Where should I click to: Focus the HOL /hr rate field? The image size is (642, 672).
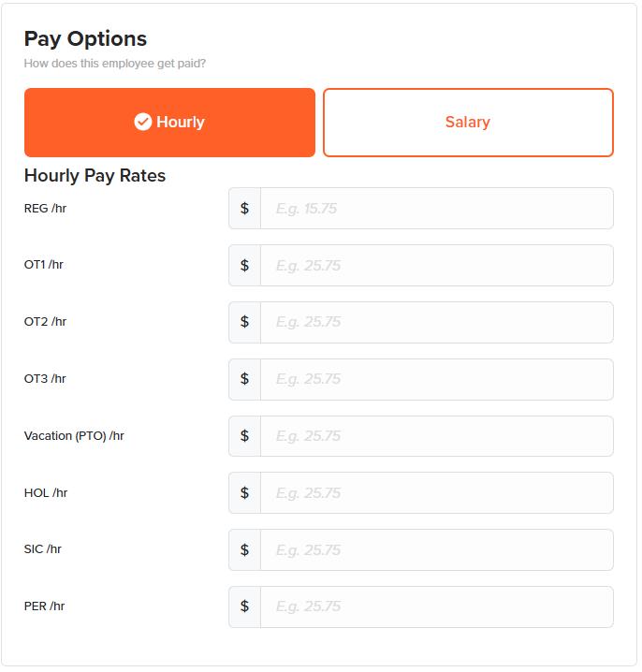point(438,494)
